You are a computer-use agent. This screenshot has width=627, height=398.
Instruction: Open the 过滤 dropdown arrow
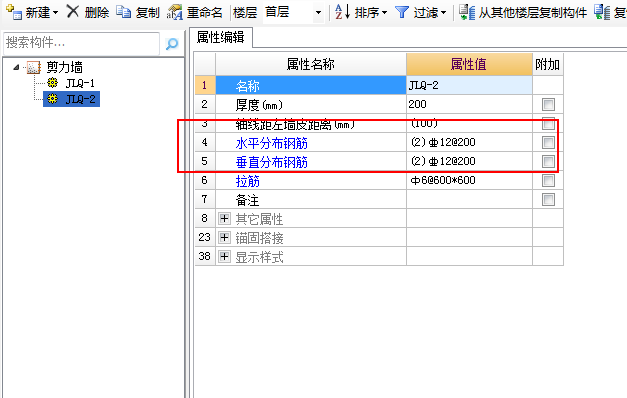tap(443, 13)
